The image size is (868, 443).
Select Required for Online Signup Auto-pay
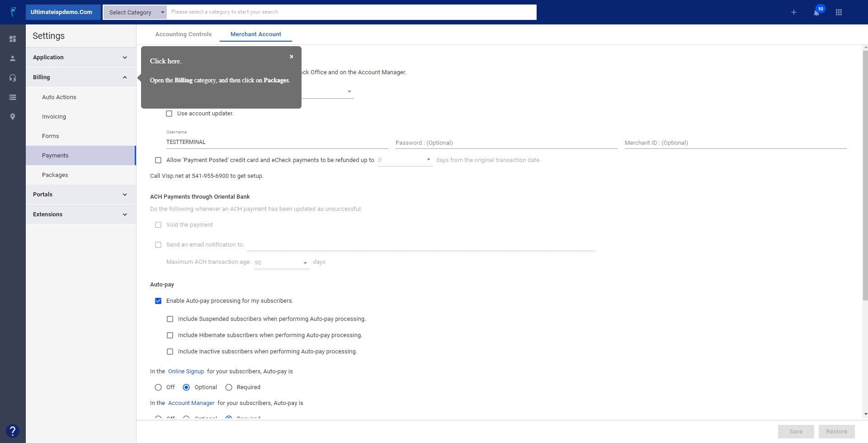229,387
